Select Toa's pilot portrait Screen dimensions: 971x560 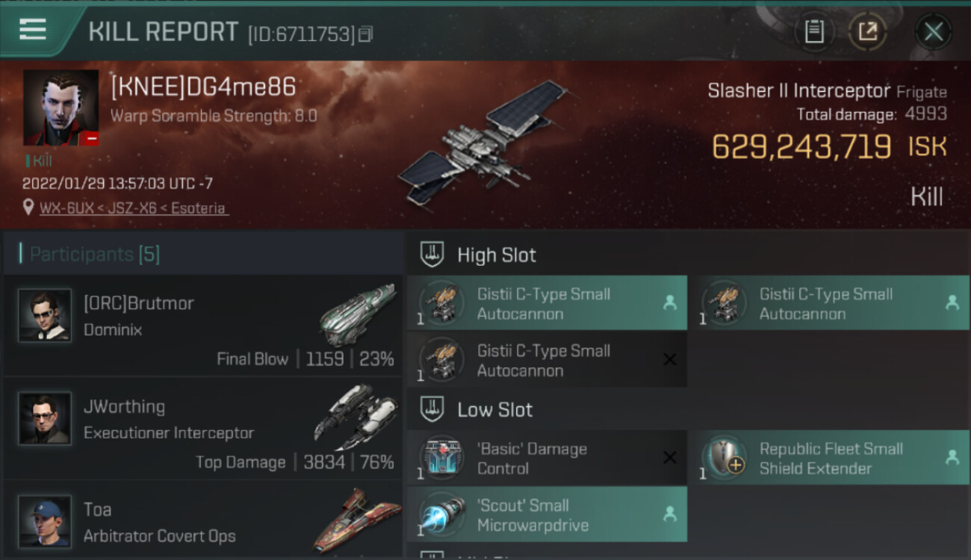pyautogui.click(x=45, y=521)
